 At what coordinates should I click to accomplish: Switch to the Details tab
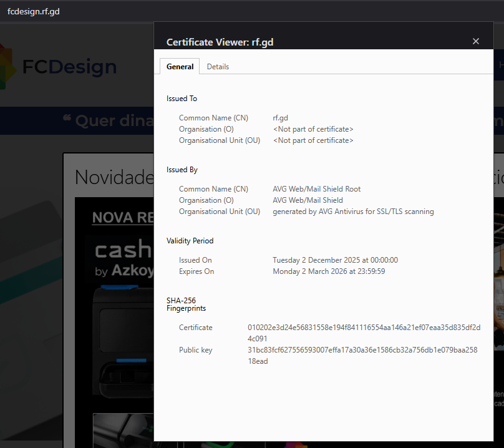pos(218,67)
